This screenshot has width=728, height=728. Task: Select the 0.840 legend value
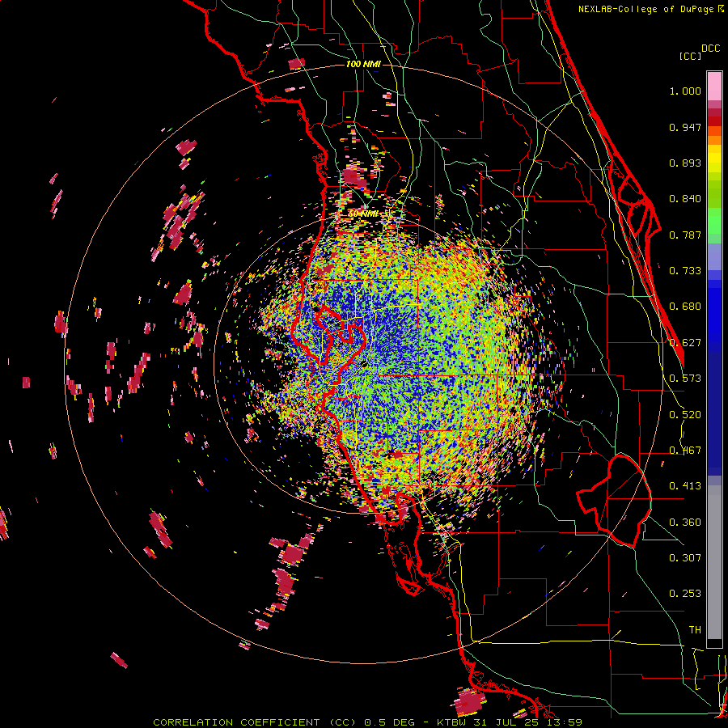pyautogui.click(x=685, y=199)
